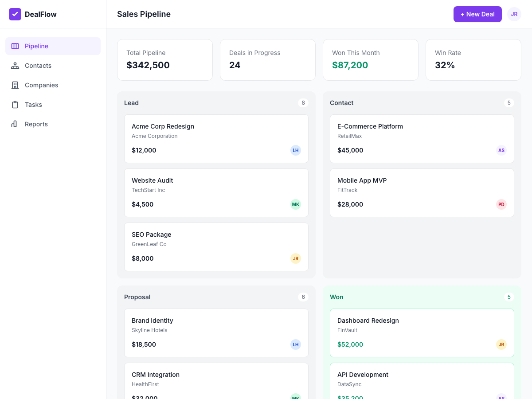Open the E-Commerce Platform deal card
This screenshot has width=532, height=399.
pyautogui.click(x=422, y=139)
